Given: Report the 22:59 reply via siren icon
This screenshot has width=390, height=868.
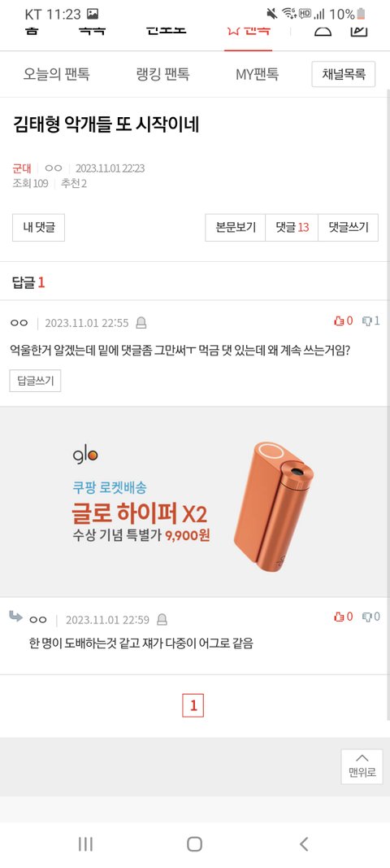Looking at the screenshot, I should (162, 619).
